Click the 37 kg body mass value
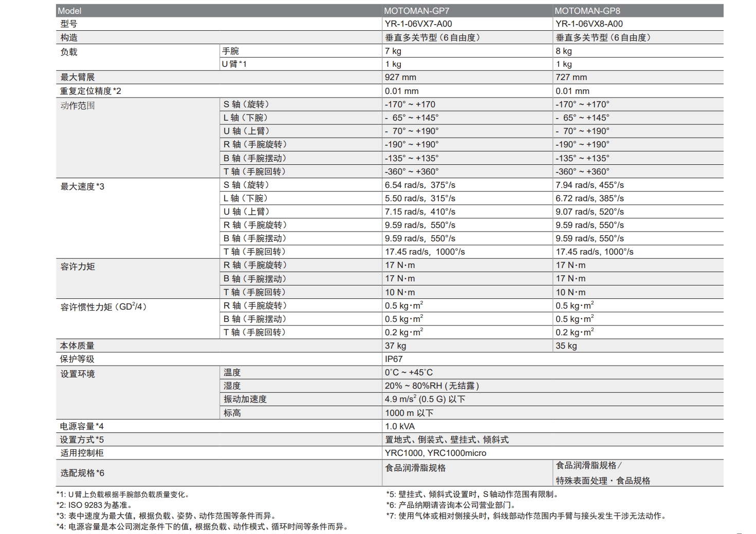The image size is (756, 534). [x=395, y=346]
